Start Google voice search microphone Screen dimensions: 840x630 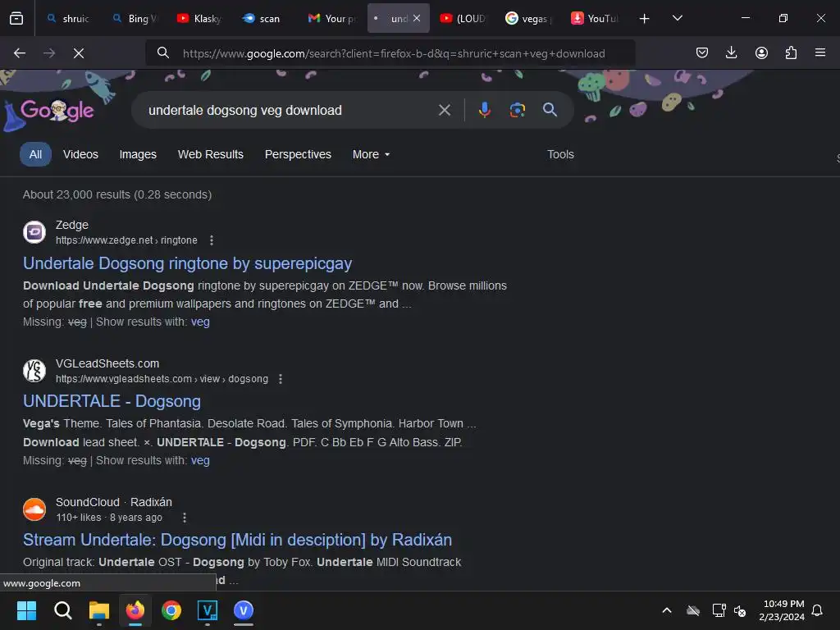(484, 110)
